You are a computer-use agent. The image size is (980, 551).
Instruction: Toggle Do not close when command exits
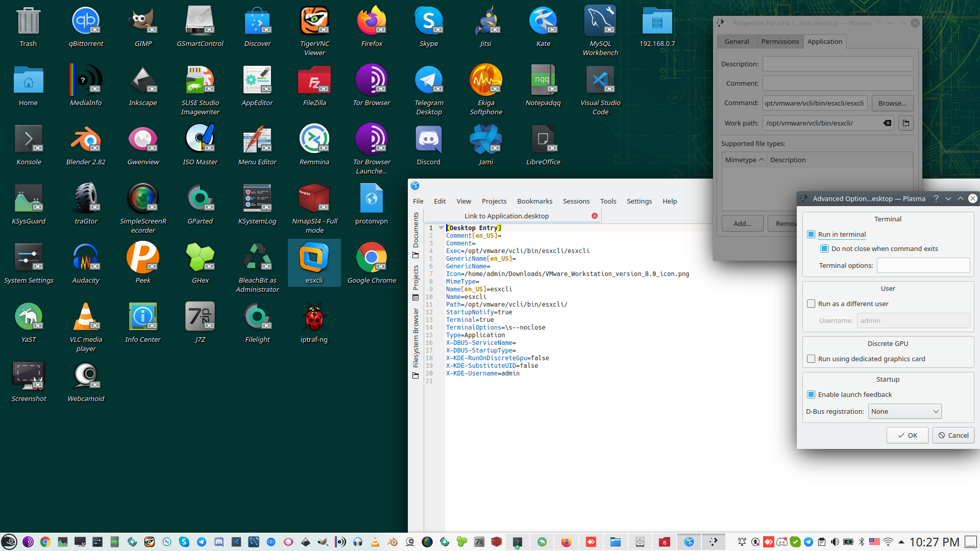pyautogui.click(x=824, y=248)
